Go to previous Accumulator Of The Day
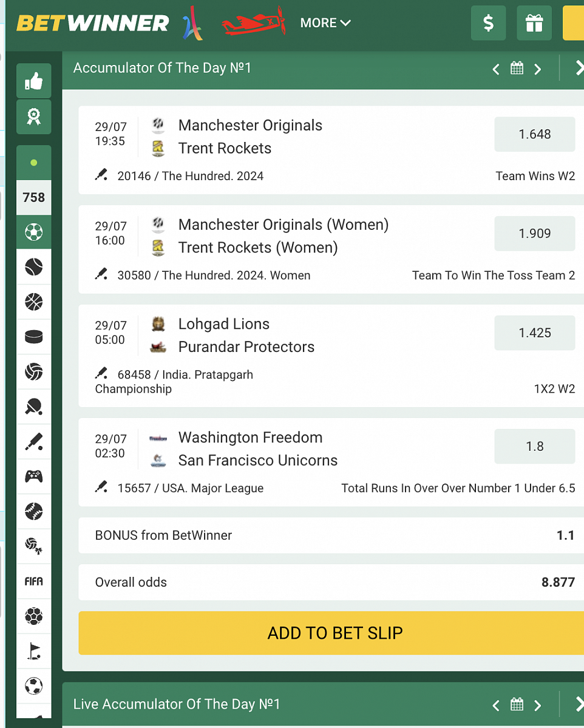This screenshot has width=584, height=728. (496, 69)
